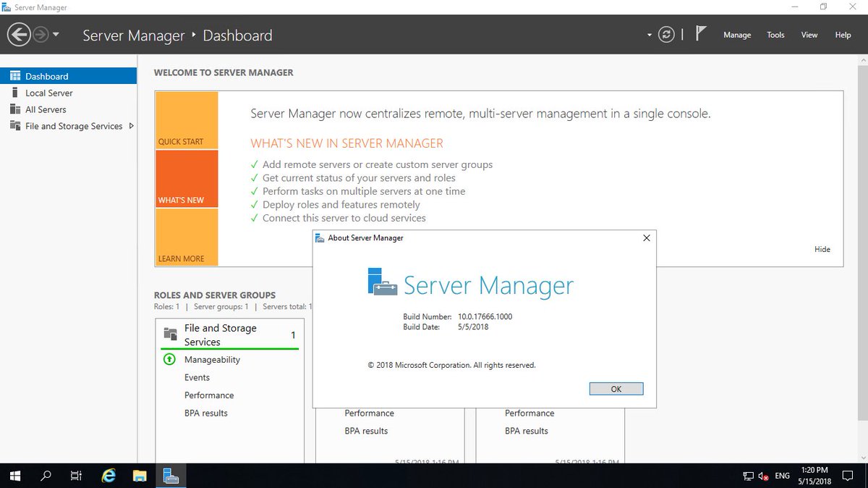Click the File and Storage Services tile icon

(169, 334)
